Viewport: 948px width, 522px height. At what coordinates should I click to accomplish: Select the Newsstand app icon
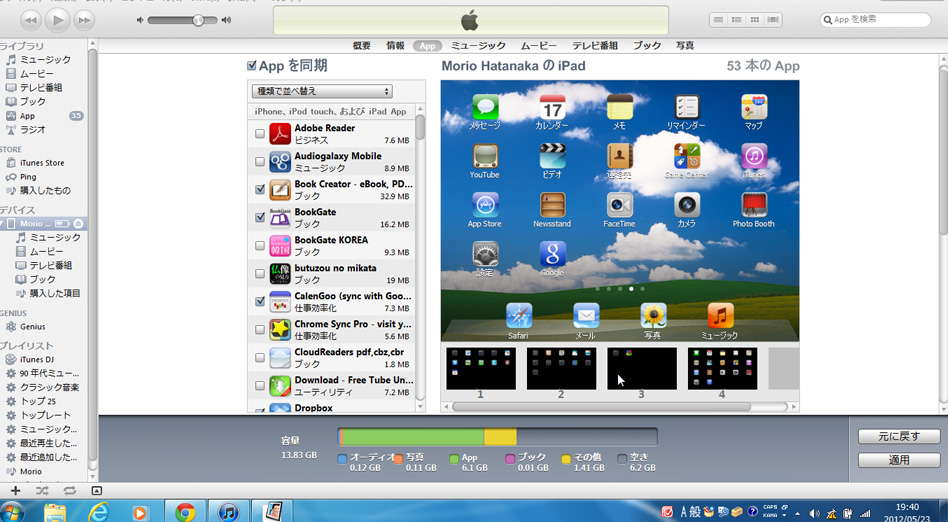(x=553, y=206)
